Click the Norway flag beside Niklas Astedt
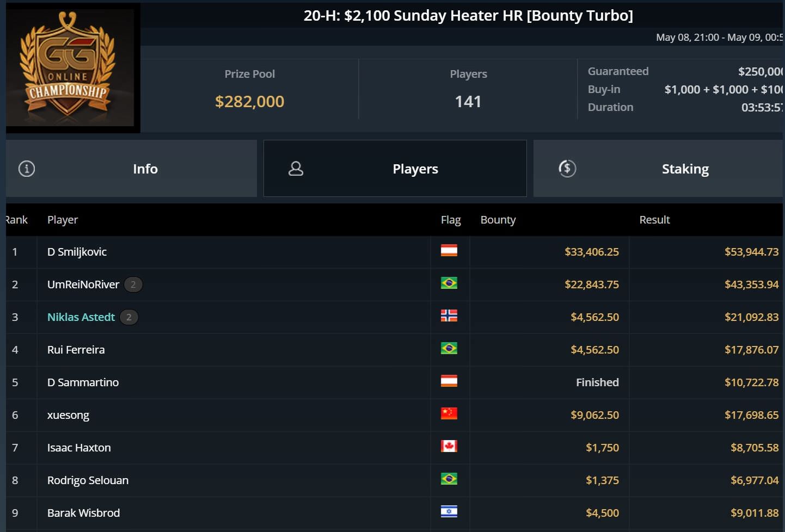 point(449,316)
